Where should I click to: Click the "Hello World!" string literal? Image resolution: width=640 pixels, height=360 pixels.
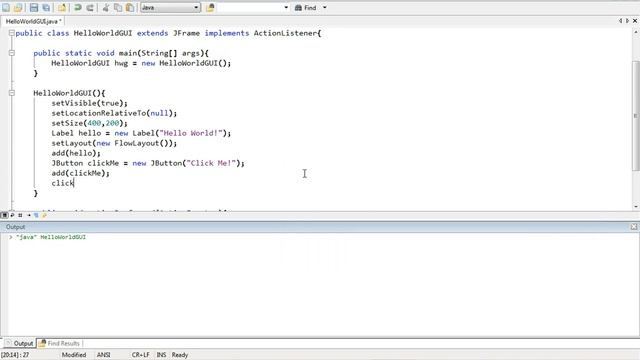[191, 133]
